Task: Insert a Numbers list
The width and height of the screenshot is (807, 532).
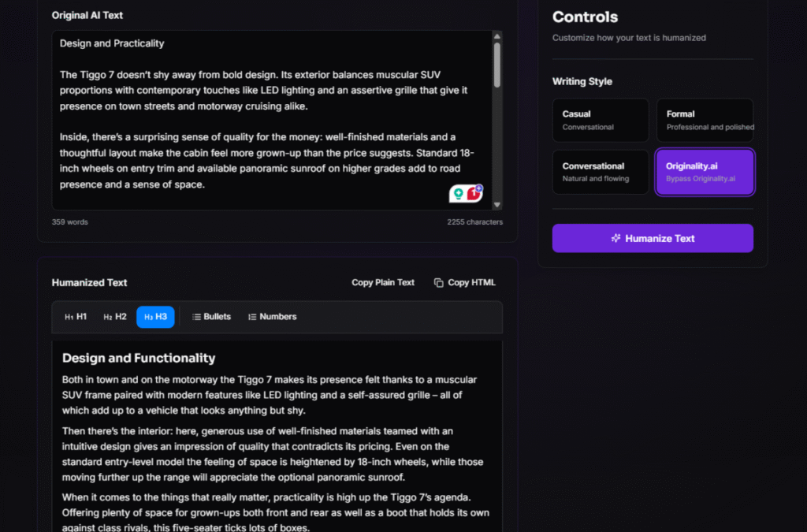Action: click(272, 317)
